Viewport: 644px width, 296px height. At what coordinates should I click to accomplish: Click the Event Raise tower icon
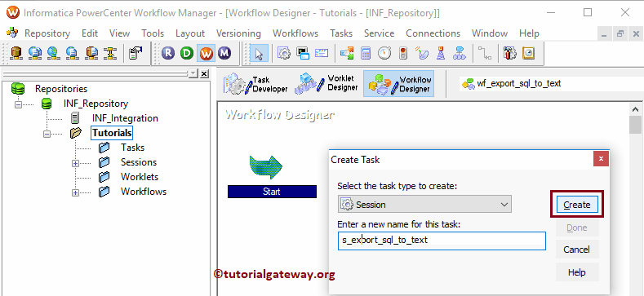pos(441,53)
